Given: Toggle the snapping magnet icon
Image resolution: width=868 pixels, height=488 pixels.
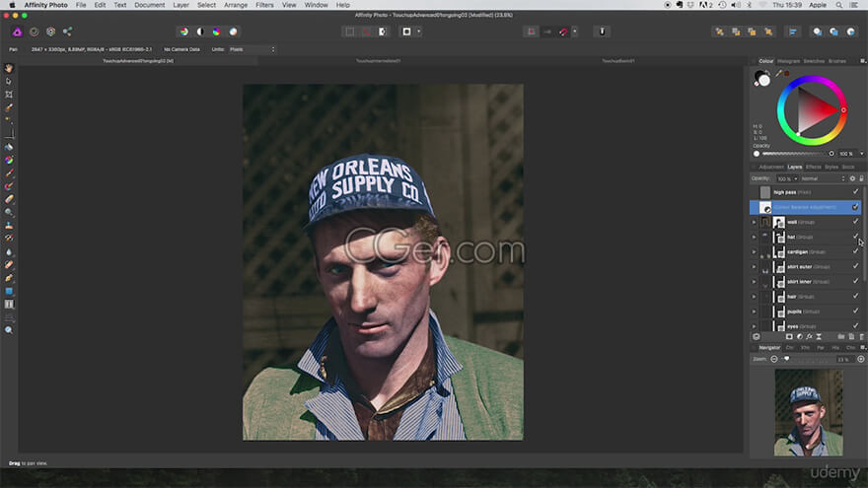Looking at the screenshot, I should [563, 33].
